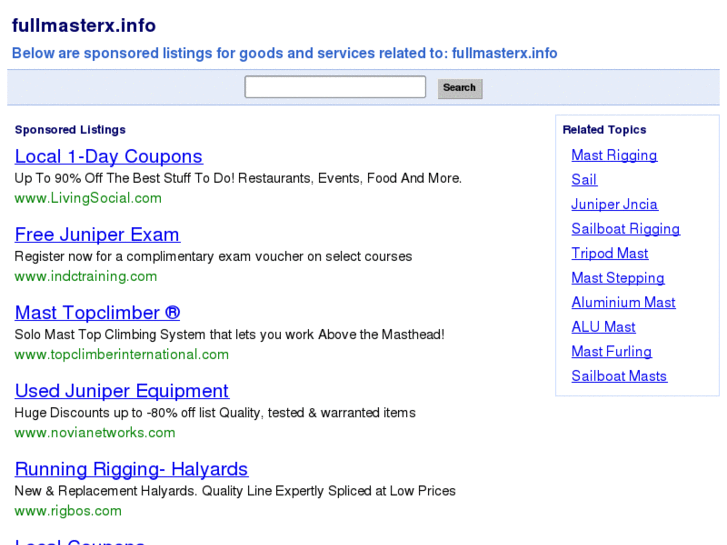Open the Free Juniper Exam listing

[x=97, y=235]
